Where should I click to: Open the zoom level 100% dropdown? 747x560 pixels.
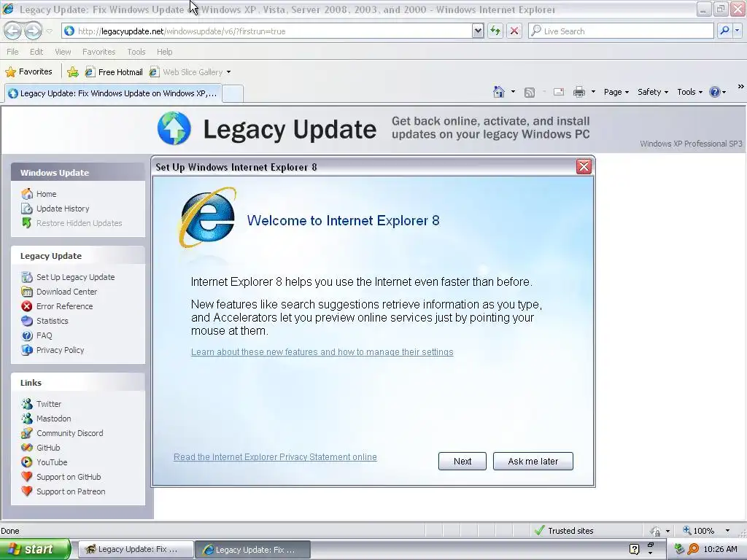click(727, 531)
